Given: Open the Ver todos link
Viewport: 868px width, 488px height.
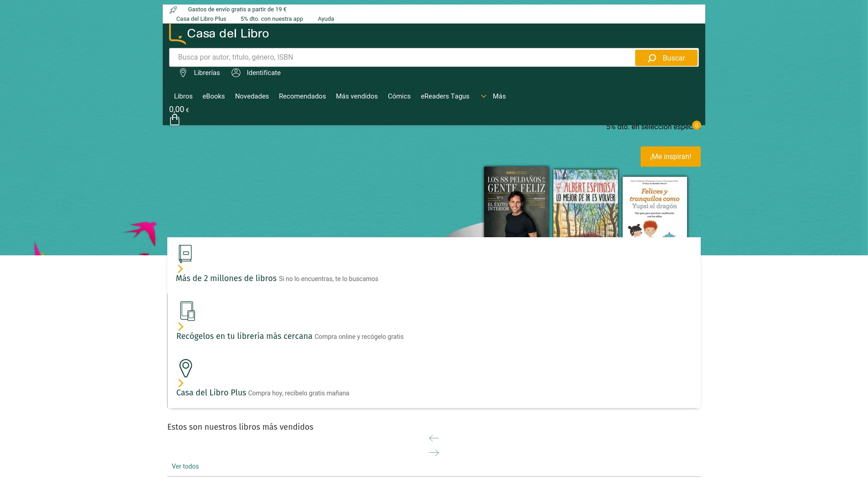Looking at the screenshot, I should point(185,466).
